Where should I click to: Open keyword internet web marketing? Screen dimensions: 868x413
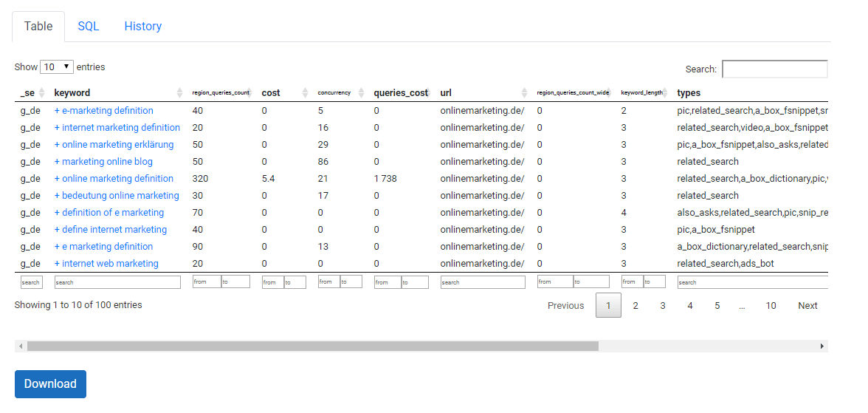point(106,263)
